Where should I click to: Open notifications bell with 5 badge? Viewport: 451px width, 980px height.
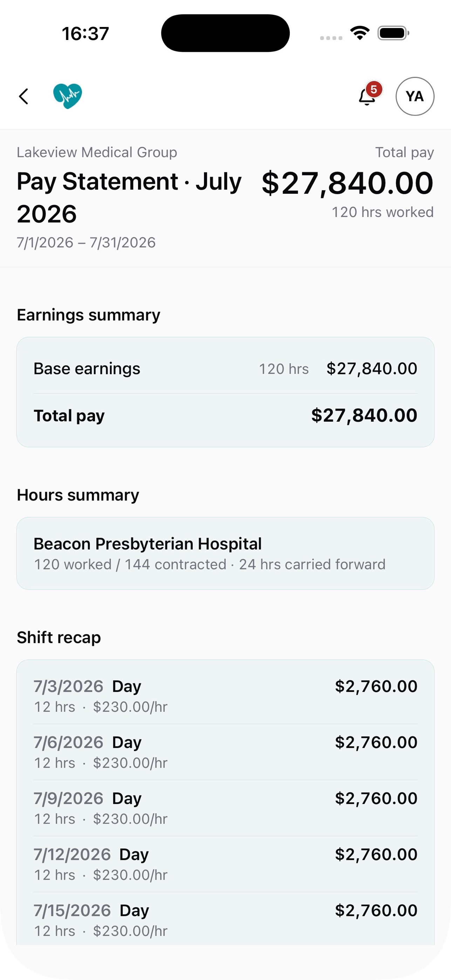(367, 95)
